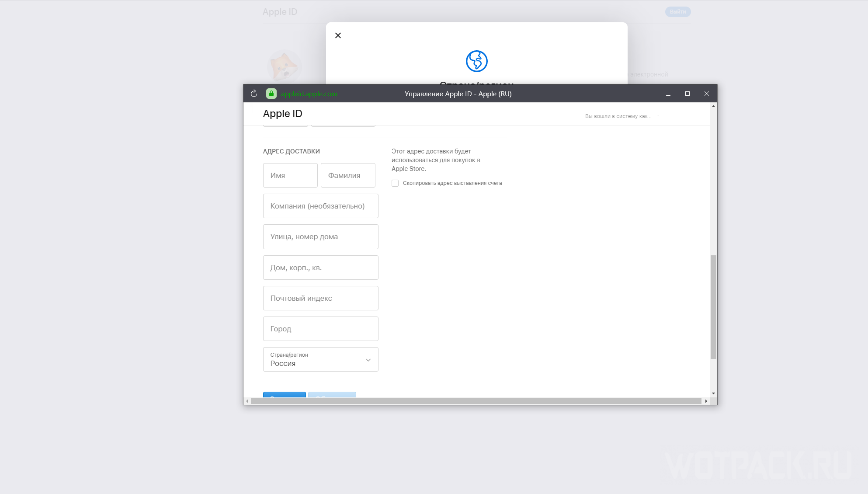Click the horizontal scroll right arrow
This screenshot has height=494, width=868.
(706, 401)
